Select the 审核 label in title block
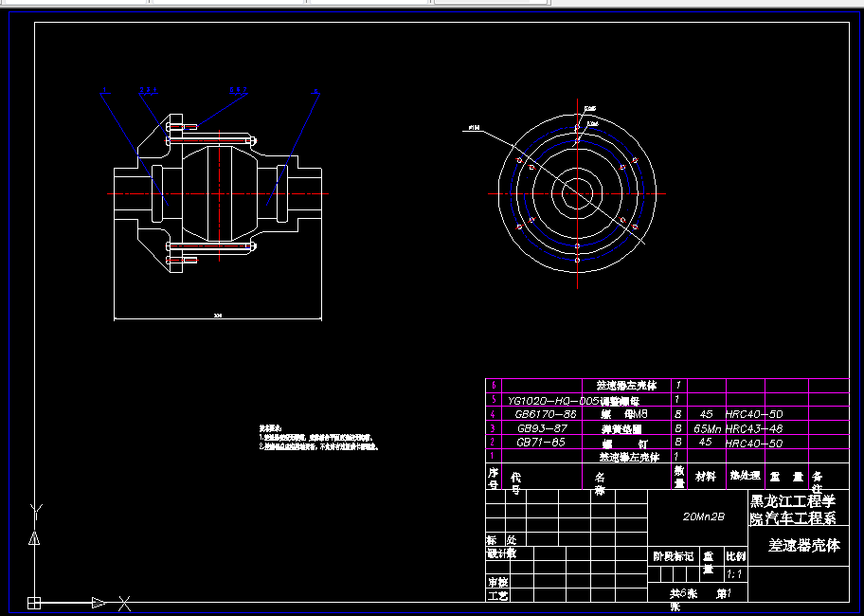Viewport: 864px width, 616px height. [497, 582]
